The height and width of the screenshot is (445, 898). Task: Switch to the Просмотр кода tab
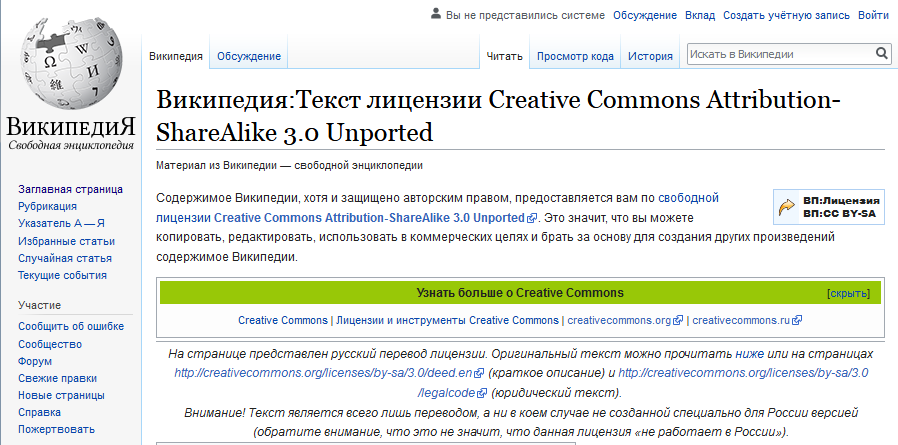[575, 56]
